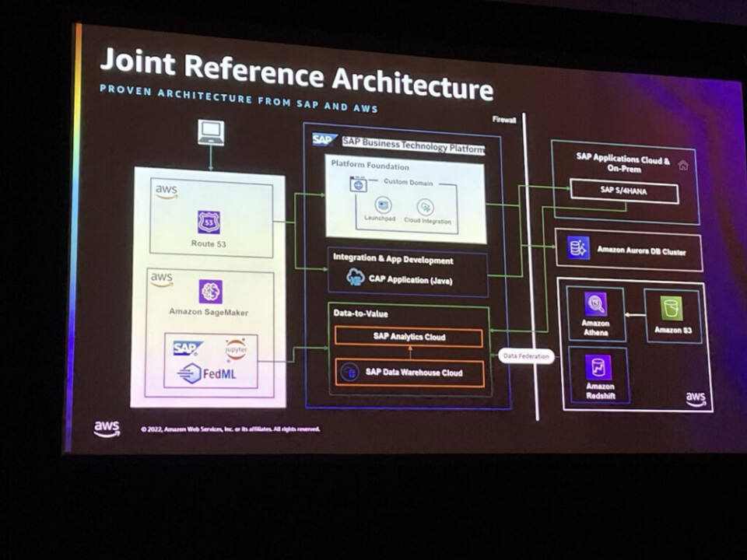This screenshot has width=747, height=560.
Task: Click the "CAP Application (Java)" text
Action: pyautogui.click(x=411, y=280)
